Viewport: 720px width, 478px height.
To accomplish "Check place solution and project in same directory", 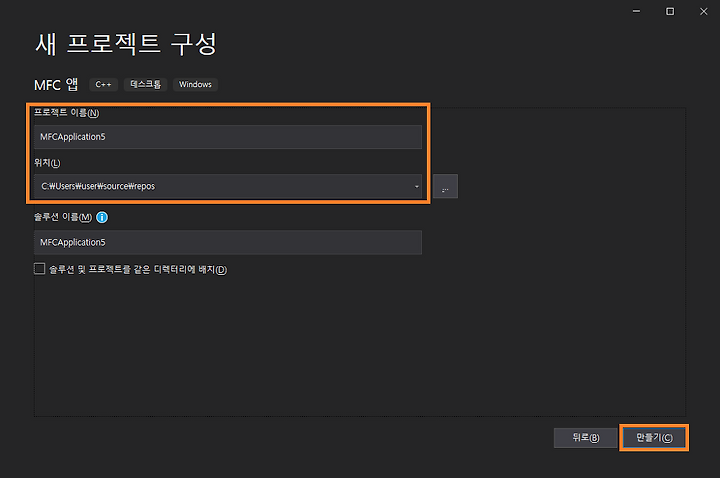I will click(x=39, y=269).
